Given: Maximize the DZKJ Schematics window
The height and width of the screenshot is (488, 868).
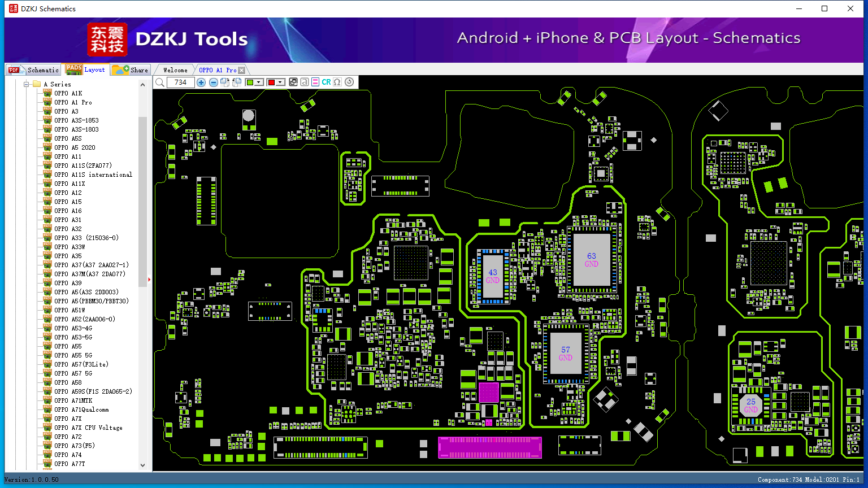Looking at the screenshot, I should (x=824, y=8).
